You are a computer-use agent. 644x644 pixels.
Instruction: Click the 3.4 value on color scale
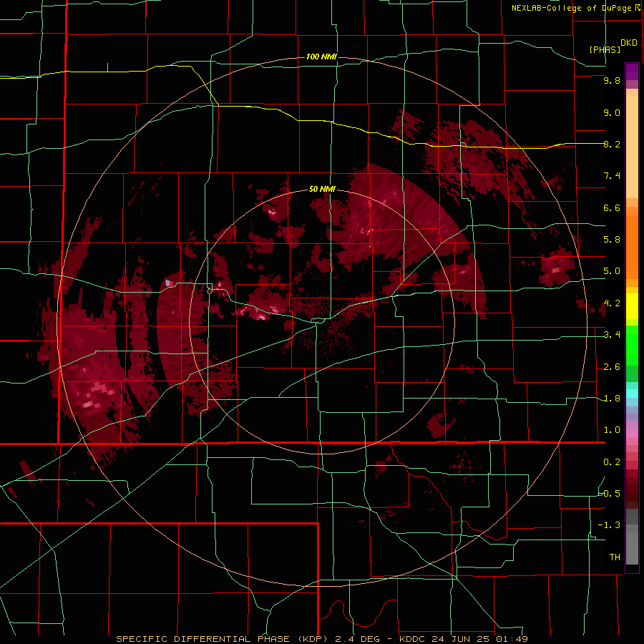tap(612, 335)
